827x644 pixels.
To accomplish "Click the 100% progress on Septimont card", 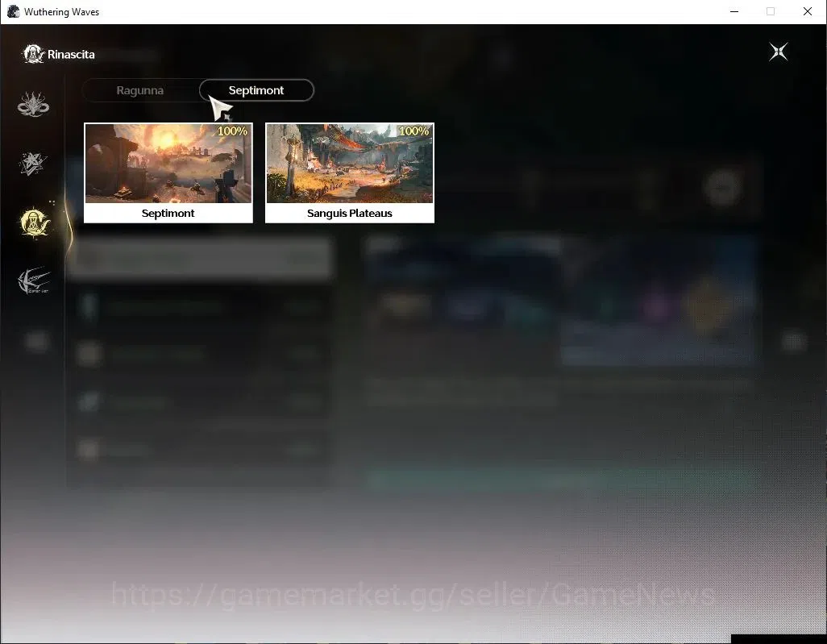I will (x=233, y=131).
